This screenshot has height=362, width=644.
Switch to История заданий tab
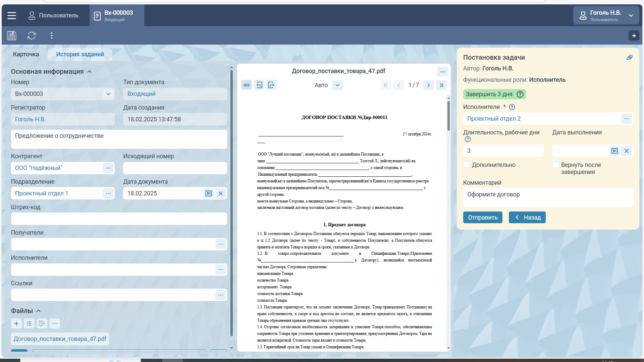click(x=80, y=54)
